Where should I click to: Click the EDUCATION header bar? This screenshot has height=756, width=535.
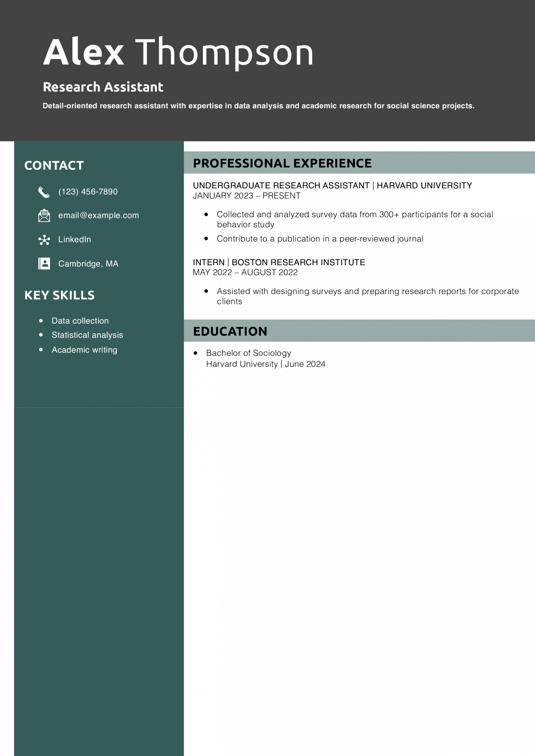pos(359,331)
